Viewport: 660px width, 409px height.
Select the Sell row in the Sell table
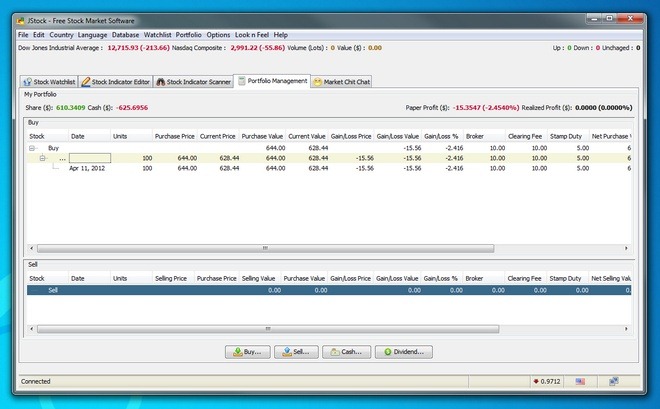click(329, 290)
